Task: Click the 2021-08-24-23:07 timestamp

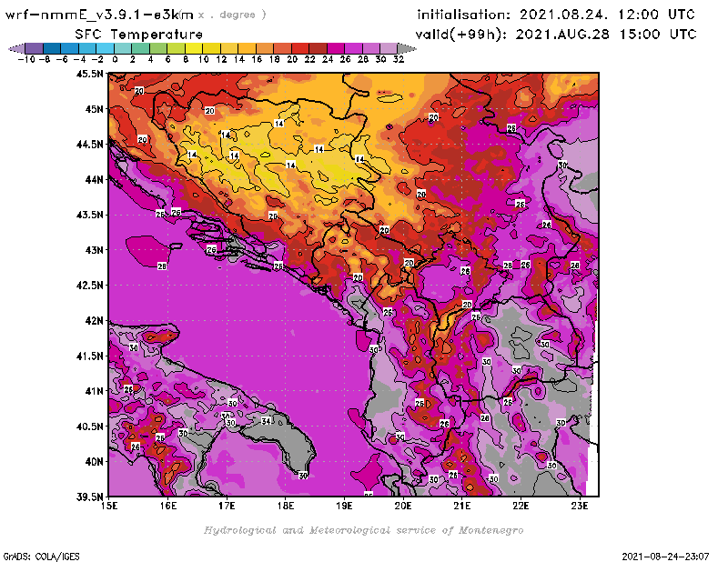Action: coord(665,557)
